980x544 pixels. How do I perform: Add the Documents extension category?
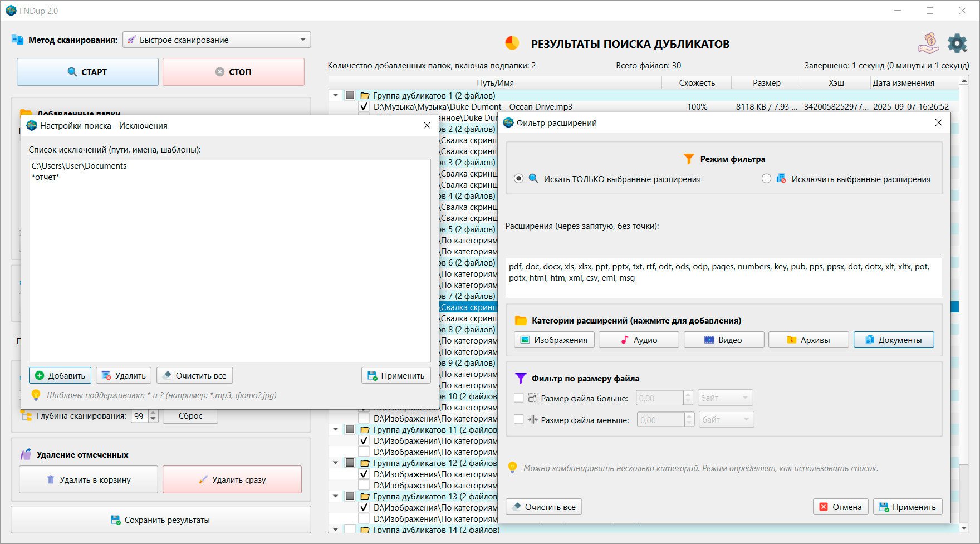(x=893, y=340)
